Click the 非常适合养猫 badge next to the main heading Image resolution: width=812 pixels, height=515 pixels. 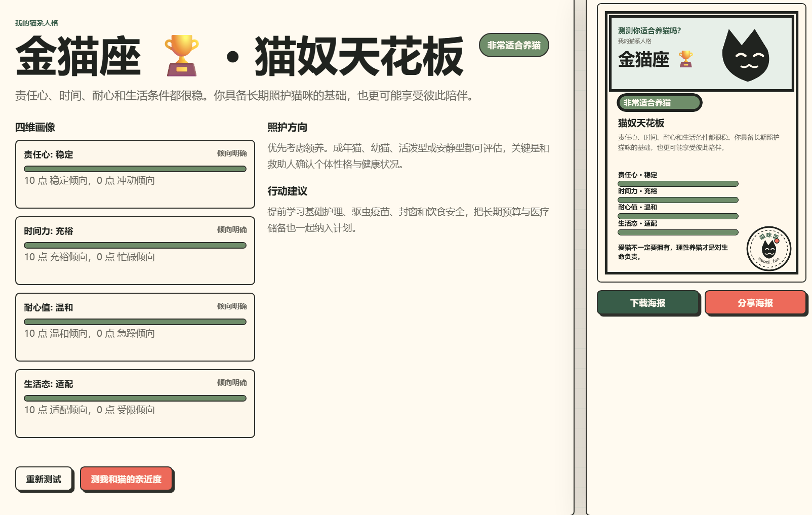(514, 45)
